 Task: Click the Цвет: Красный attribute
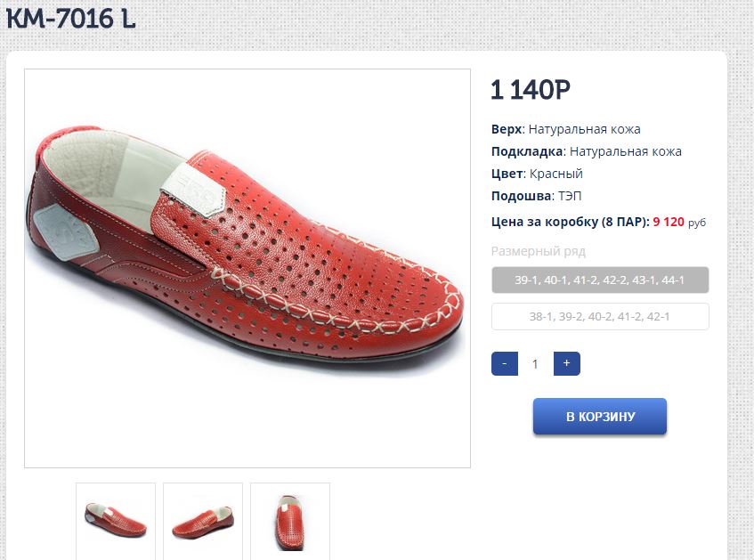pyautogui.click(x=537, y=174)
